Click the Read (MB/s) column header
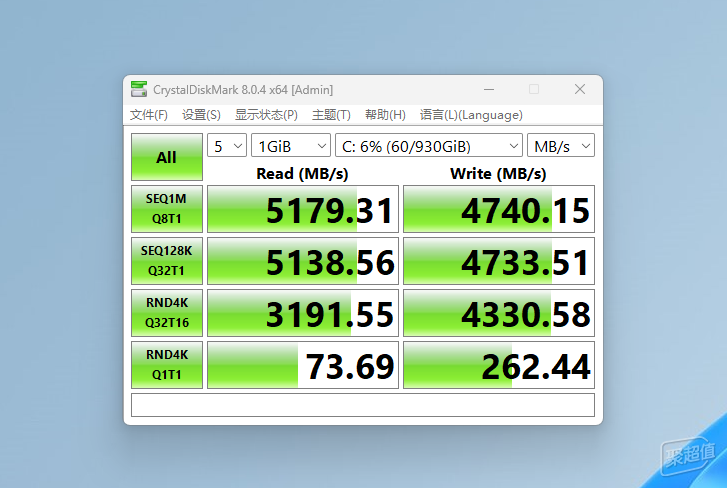Viewport: 727px width, 488px height. click(x=302, y=173)
